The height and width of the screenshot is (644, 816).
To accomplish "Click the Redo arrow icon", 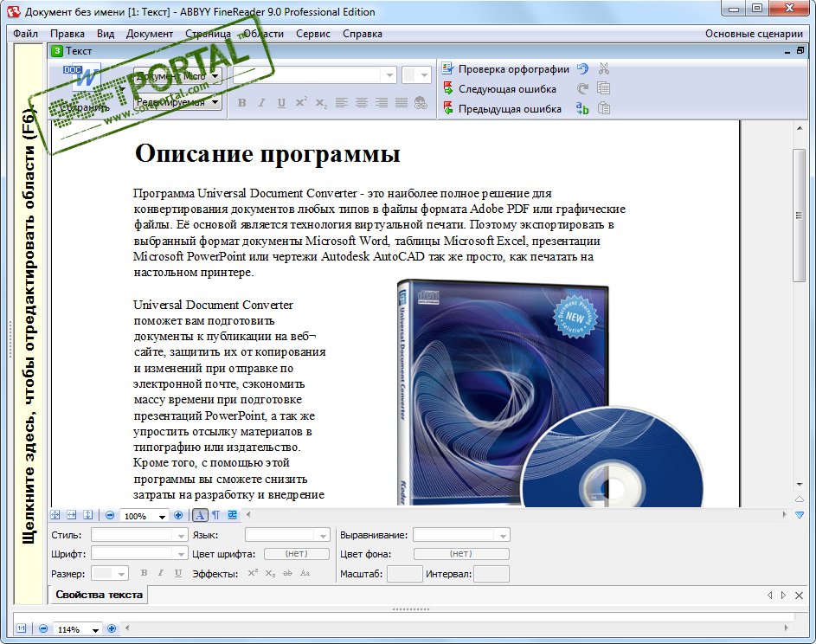I will pyautogui.click(x=583, y=88).
